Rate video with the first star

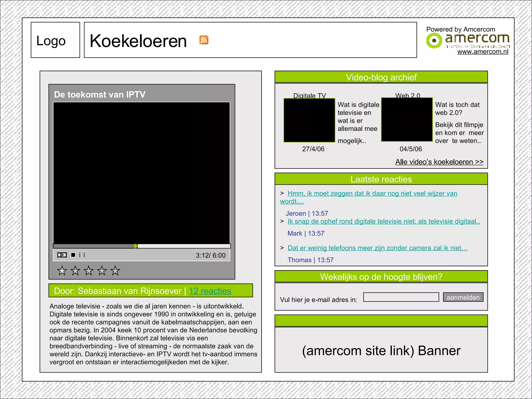point(62,271)
